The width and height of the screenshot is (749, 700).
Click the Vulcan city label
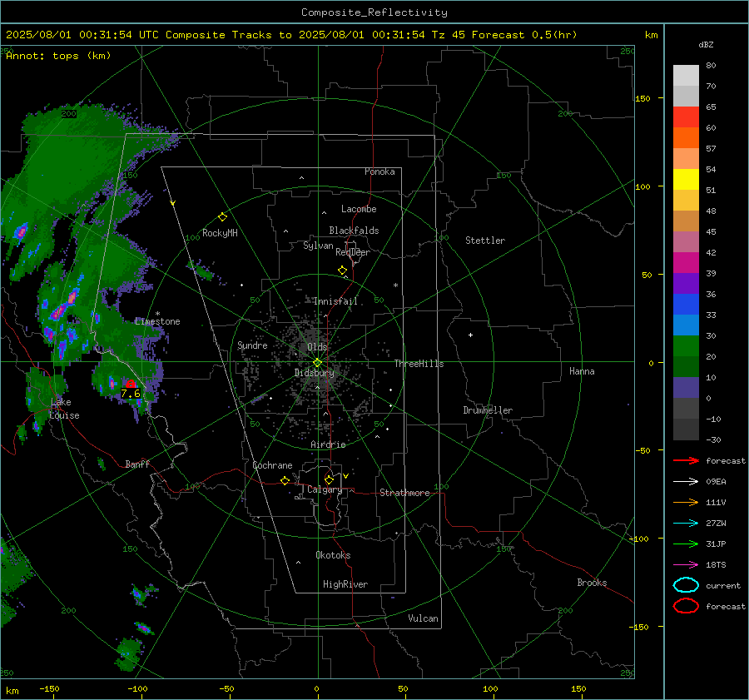point(424,618)
